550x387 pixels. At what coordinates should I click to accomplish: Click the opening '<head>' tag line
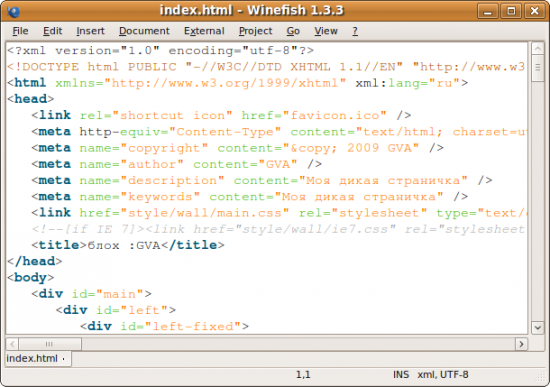[x=31, y=99]
